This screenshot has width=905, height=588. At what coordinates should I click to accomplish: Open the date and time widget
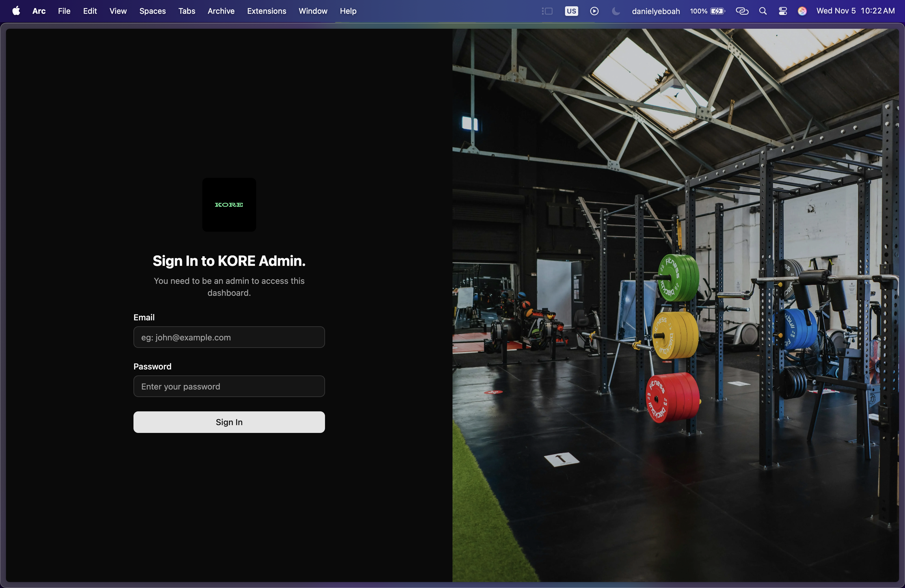coord(855,11)
